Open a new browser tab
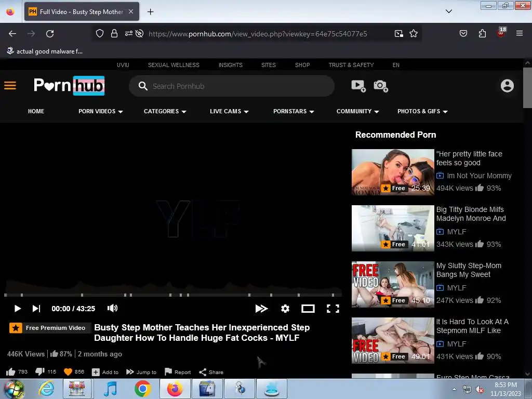This screenshot has height=399, width=532. 150,11
